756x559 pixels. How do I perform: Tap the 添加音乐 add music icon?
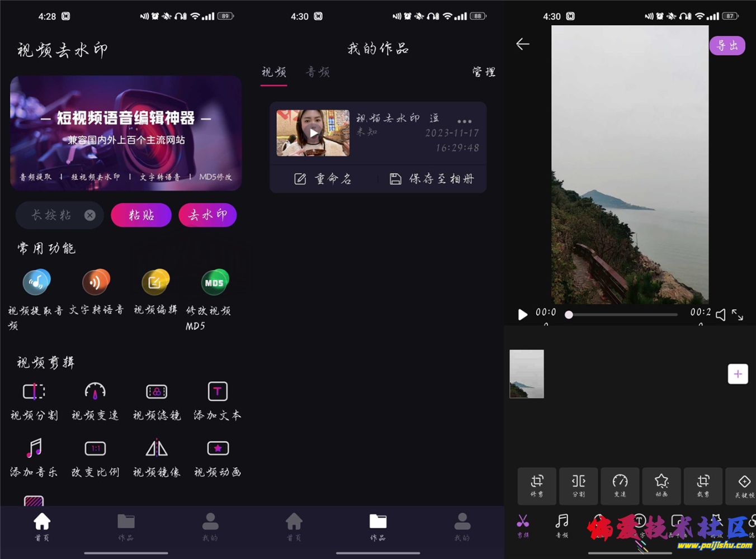[34, 449]
